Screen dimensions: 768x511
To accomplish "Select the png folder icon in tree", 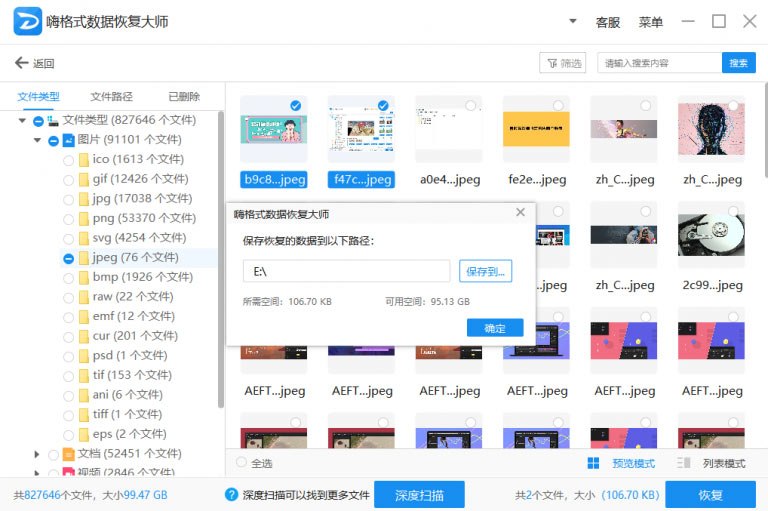I will [x=85, y=218].
